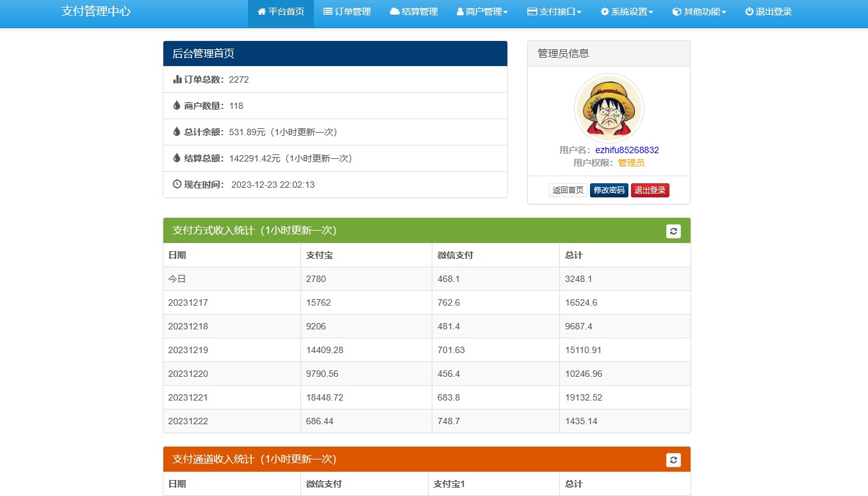The image size is (868, 496).
Task: Expand the 支付接口 dropdown
Action: point(553,11)
